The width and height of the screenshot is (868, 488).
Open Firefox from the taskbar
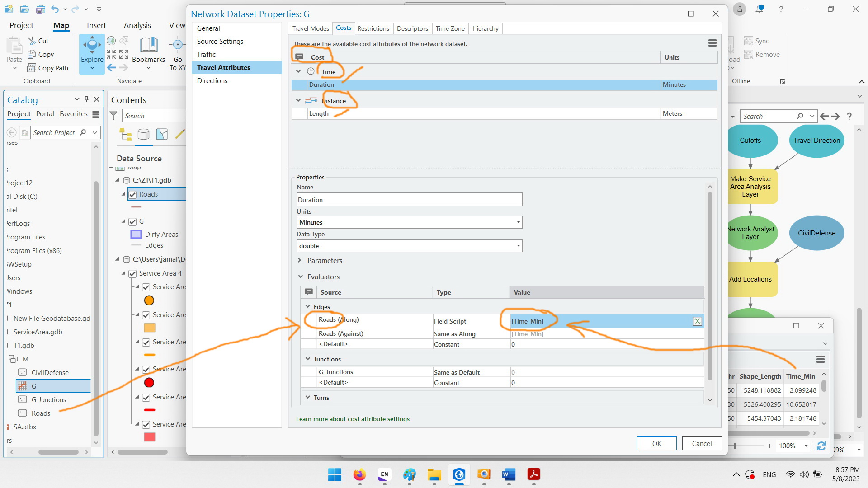pos(359,474)
